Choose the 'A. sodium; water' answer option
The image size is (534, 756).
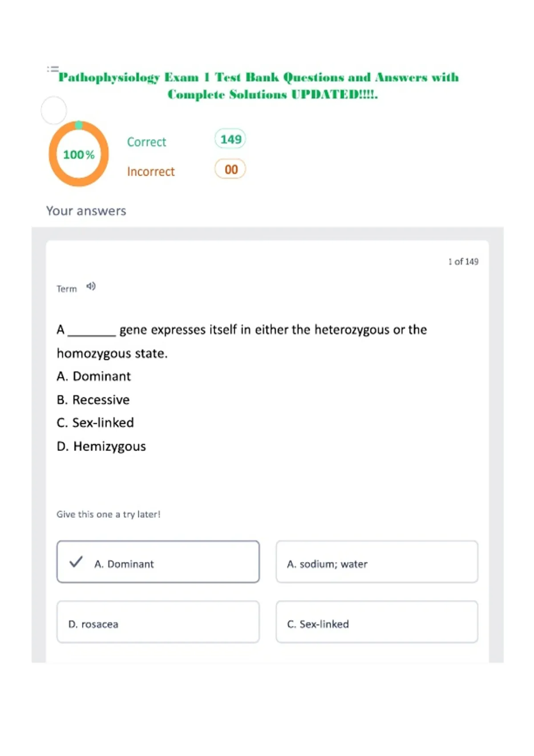[x=377, y=562]
